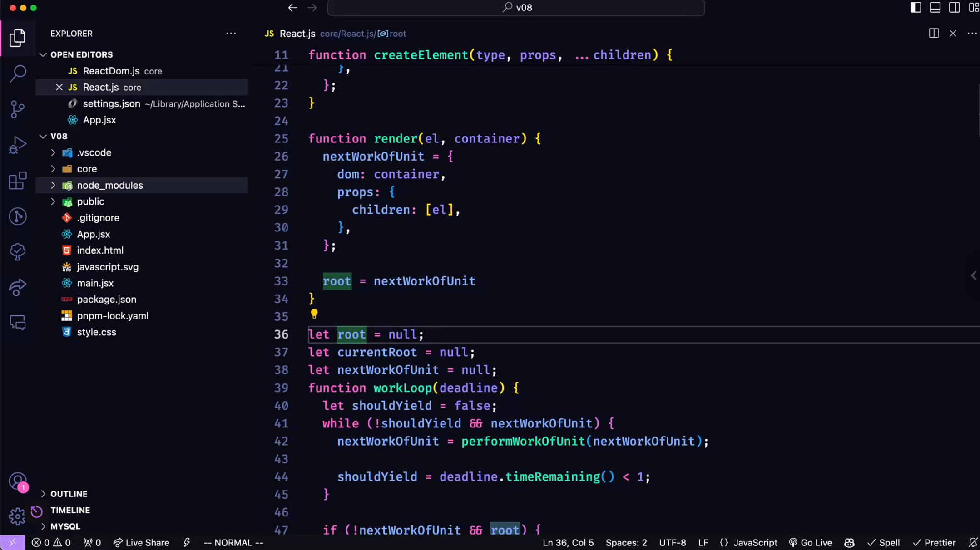Open the Accounts icon with badge
980x550 pixels.
click(x=17, y=481)
